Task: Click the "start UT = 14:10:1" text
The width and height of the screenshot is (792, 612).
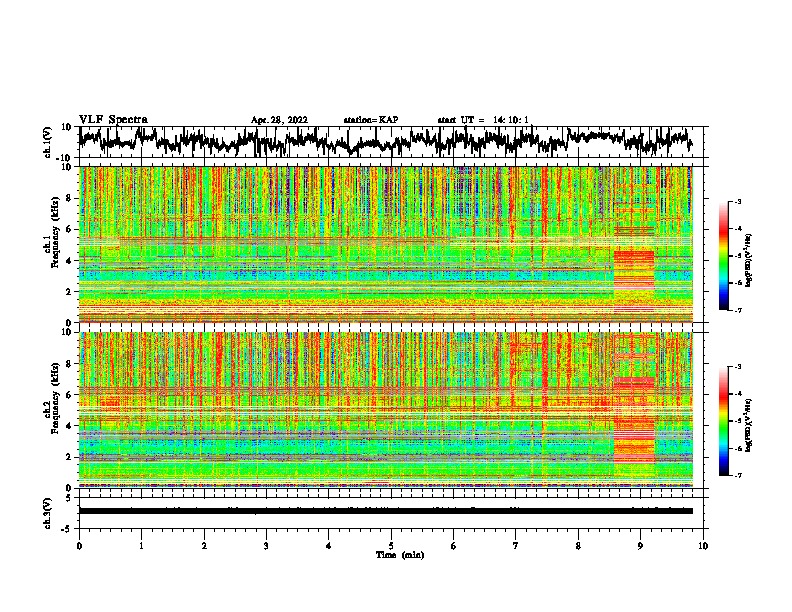Action: coord(483,120)
